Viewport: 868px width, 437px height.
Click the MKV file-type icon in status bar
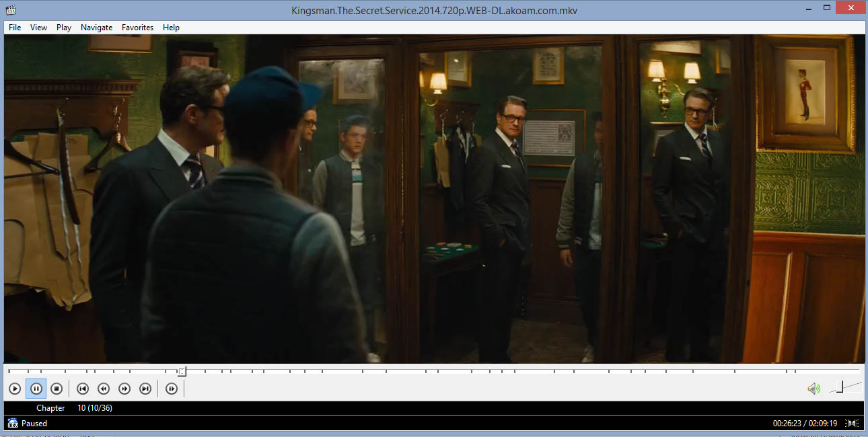[13, 423]
